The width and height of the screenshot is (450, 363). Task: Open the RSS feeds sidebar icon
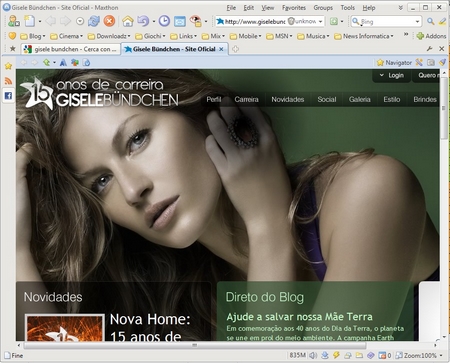coord(8,81)
